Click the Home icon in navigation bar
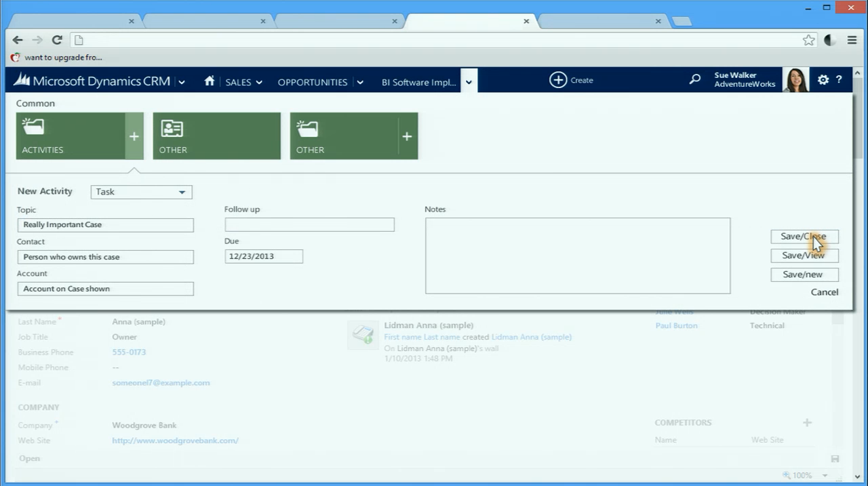Screen dimensions: 868x486 click(210, 81)
